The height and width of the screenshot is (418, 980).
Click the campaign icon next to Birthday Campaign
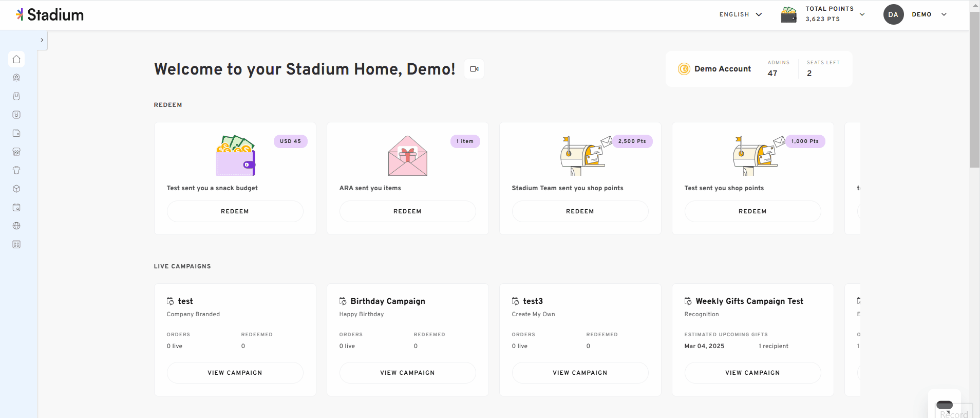tap(343, 301)
